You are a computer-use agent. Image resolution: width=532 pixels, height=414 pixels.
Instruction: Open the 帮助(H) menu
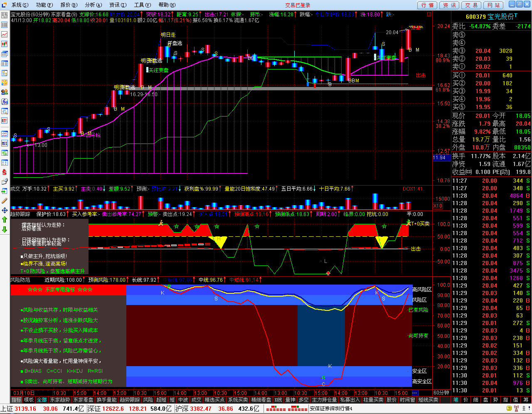pos(167,5)
